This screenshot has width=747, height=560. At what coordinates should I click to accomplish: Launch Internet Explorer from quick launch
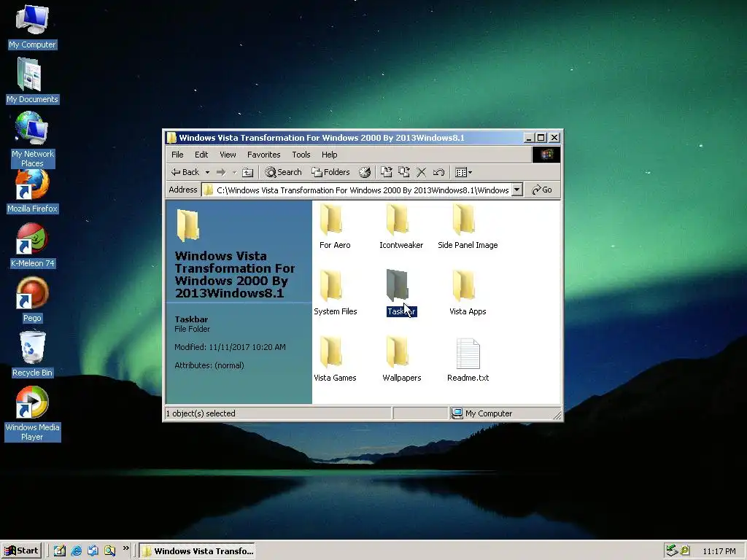pos(76,551)
